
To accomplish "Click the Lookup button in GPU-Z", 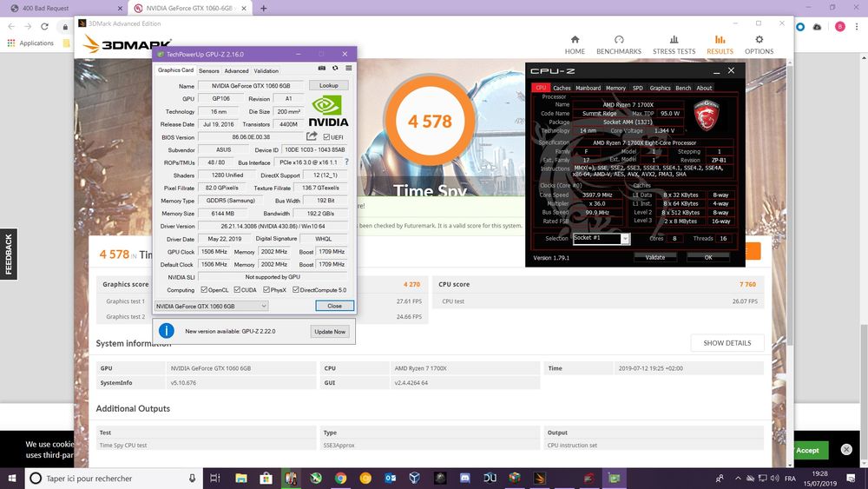I will (x=328, y=85).
